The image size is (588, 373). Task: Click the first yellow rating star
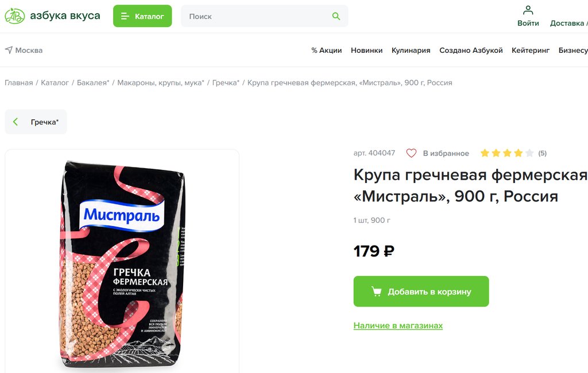(x=485, y=153)
